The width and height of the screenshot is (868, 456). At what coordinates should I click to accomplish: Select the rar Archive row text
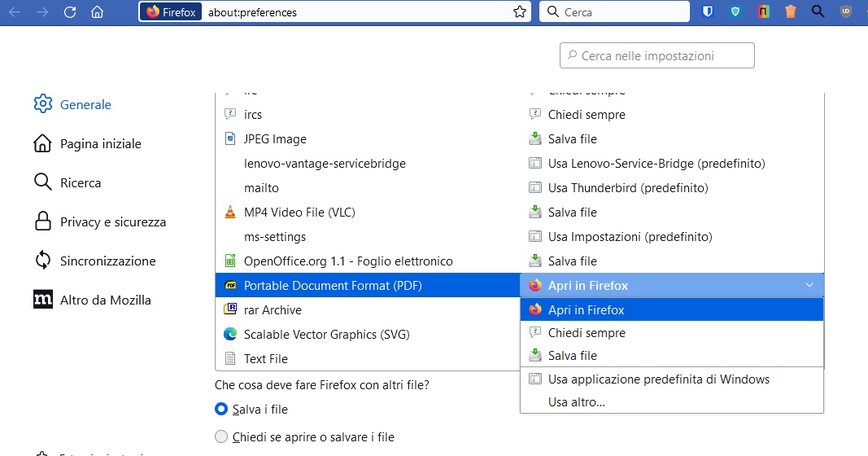[273, 309]
